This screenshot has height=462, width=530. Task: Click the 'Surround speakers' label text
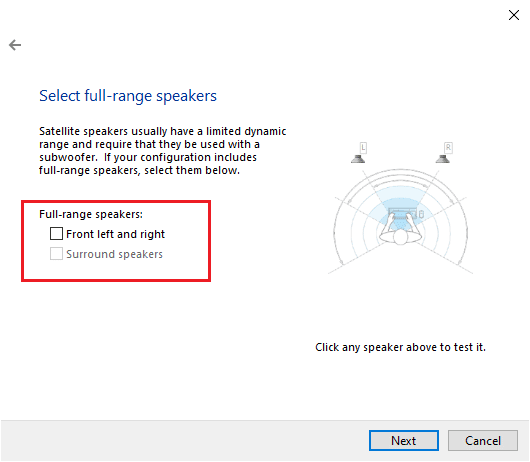click(114, 254)
